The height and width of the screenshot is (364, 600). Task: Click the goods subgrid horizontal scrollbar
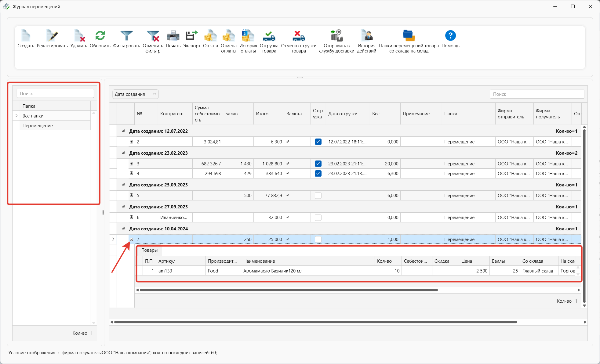(x=289, y=290)
